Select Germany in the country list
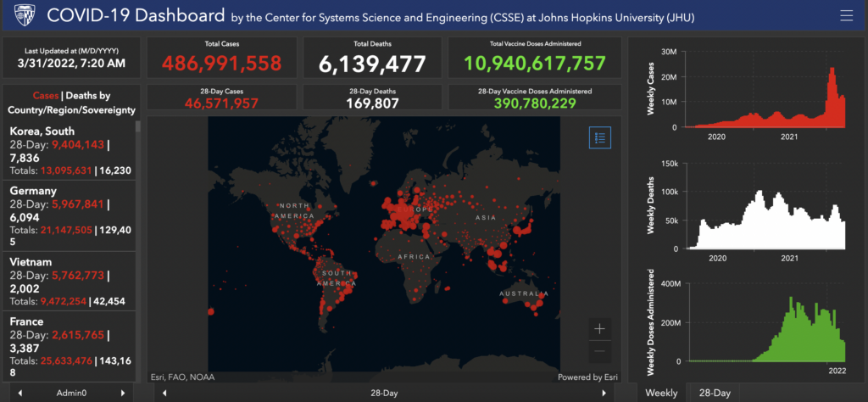 [x=32, y=191]
